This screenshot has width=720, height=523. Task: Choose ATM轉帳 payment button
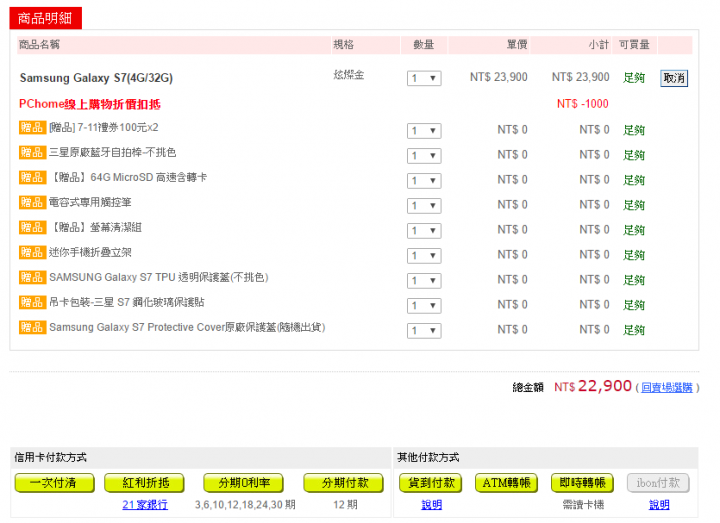click(x=506, y=483)
